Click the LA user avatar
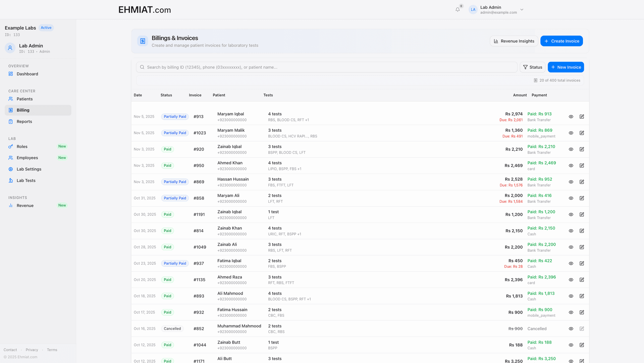The image size is (644, 363). point(473,10)
